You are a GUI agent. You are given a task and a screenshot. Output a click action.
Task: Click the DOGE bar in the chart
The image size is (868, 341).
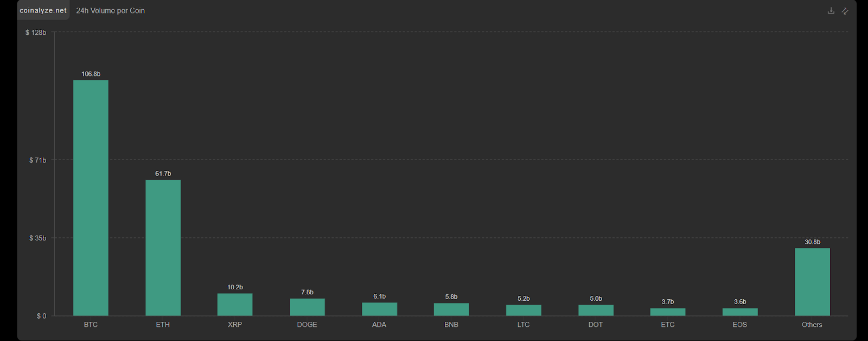pos(307,307)
